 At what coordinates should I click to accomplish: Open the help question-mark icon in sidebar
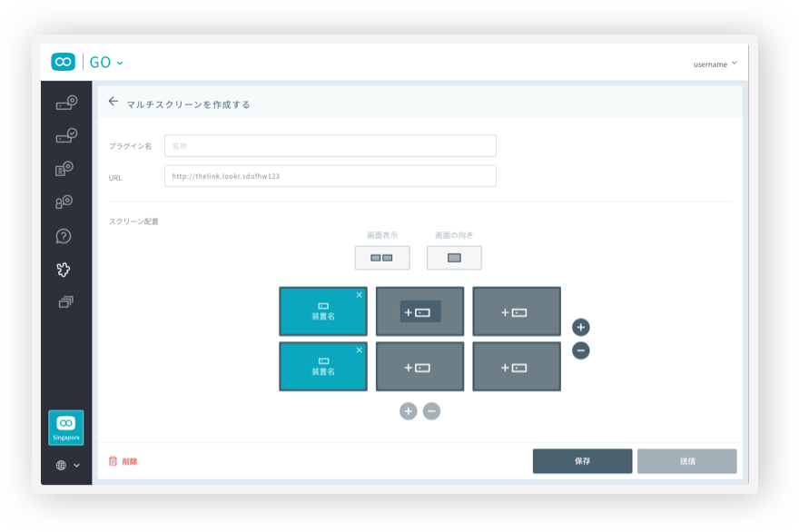64,236
